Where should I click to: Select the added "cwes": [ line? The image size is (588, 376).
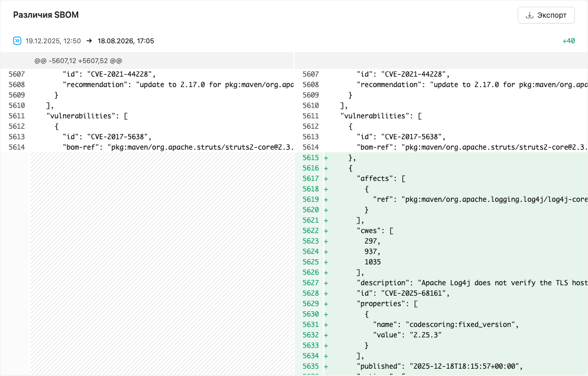(x=375, y=231)
